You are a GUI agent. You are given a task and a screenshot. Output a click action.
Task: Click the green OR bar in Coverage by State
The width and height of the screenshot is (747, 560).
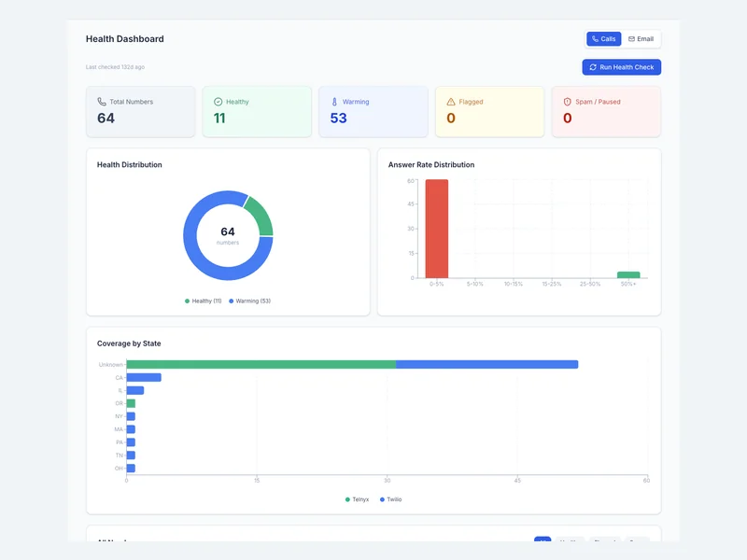[131, 403]
